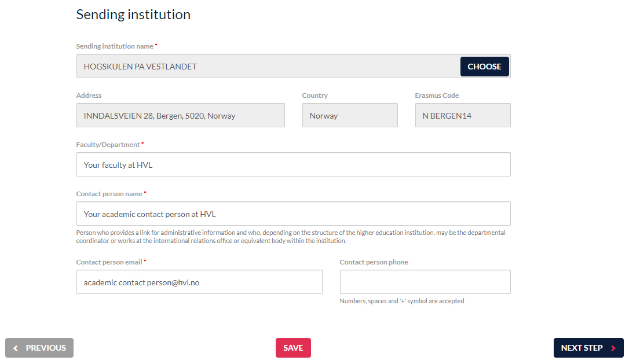Click the "Sending institution" section heading
Screen dimensions: 629x364
(133, 14)
